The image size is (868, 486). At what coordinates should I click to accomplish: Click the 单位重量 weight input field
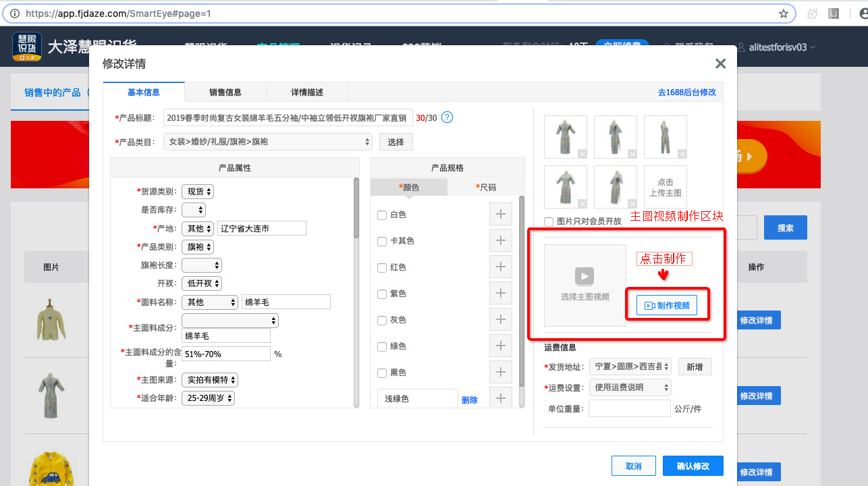coord(628,408)
